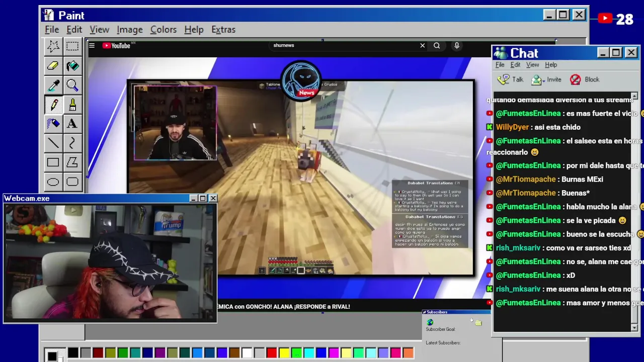
Task: Select the rectangular Select tool
Action: coord(72,46)
